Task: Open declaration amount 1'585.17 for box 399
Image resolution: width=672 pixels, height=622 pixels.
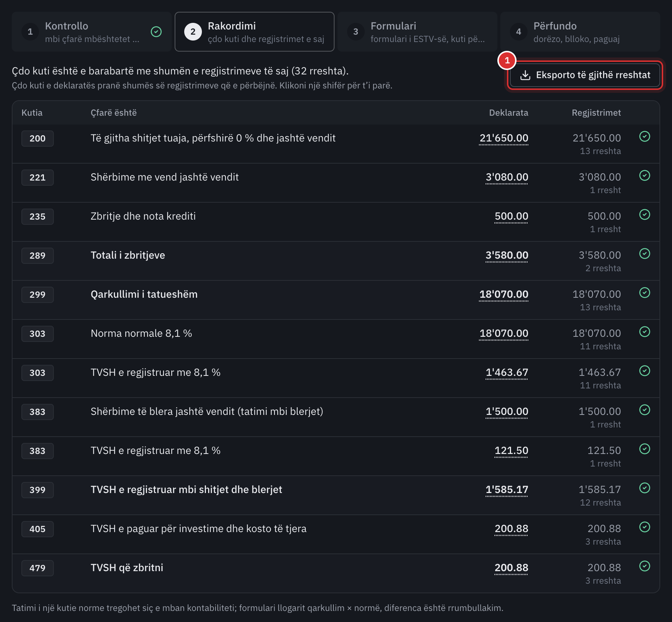Action: click(x=507, y=490)
